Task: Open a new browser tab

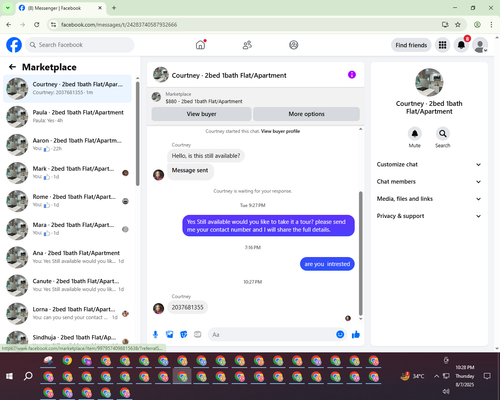Action: pos(114,8)
